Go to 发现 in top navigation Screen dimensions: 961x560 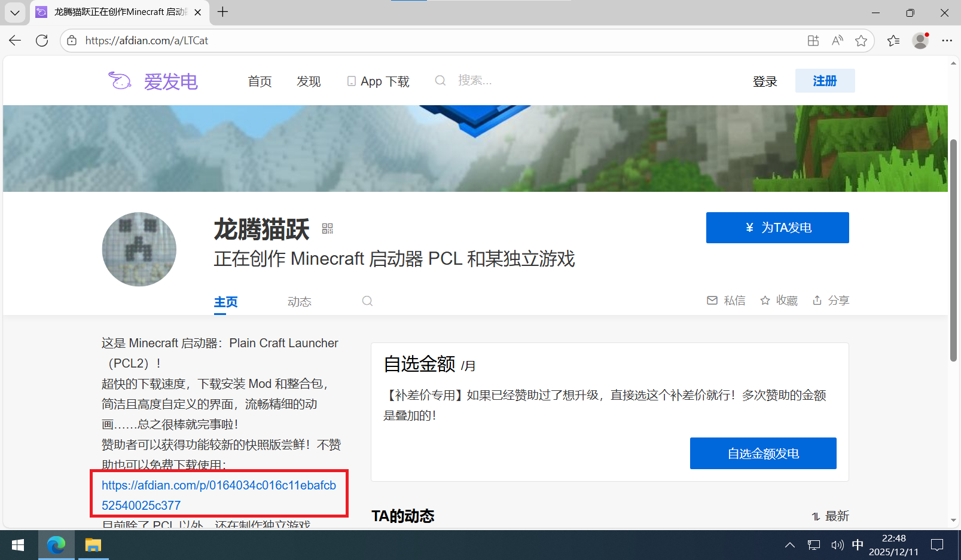pyautogui.click(x=309, y=81)
